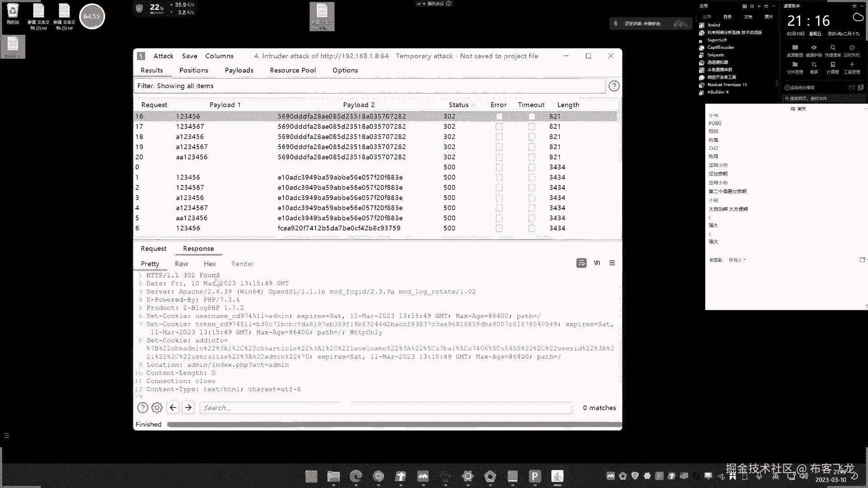Click the response Search input field

385,408
